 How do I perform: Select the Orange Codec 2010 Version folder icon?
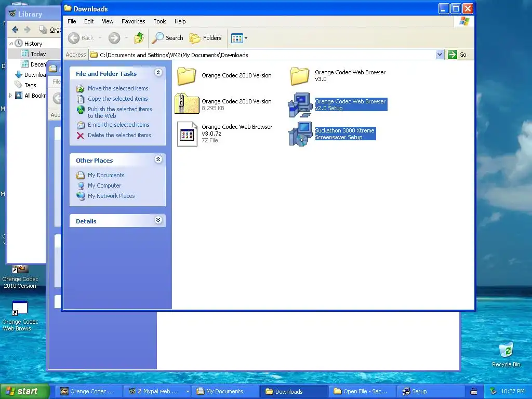point(187,76)
